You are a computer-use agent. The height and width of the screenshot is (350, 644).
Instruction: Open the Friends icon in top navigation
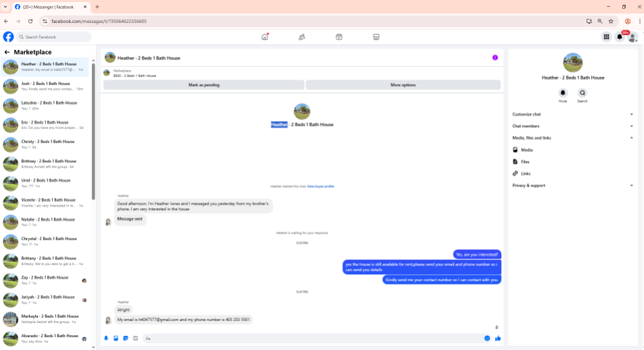[x=302, y=37]
